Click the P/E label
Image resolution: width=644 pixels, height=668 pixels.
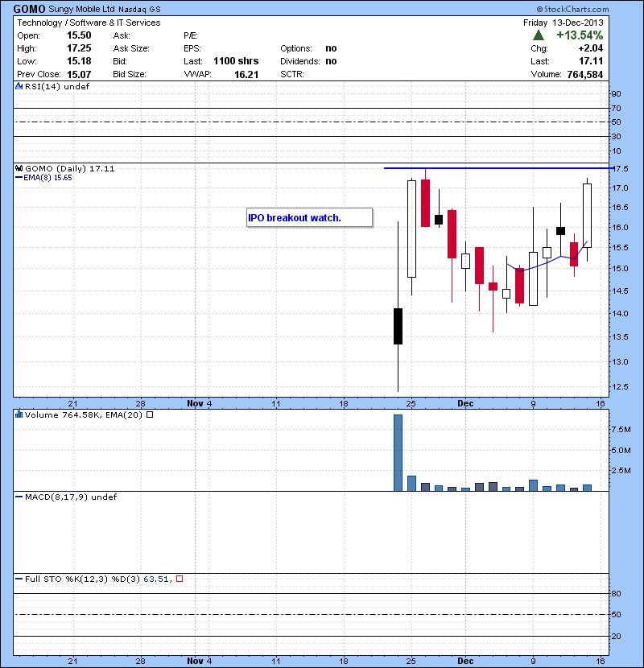pos(191,35)
